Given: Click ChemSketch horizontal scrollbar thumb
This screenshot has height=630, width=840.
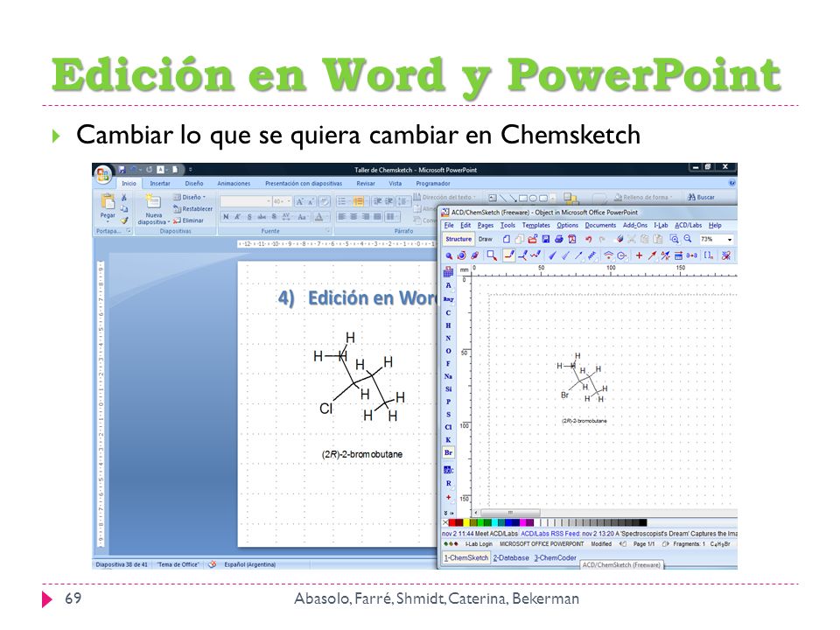Looking at the screenshot, I should (x=510, y=513).
